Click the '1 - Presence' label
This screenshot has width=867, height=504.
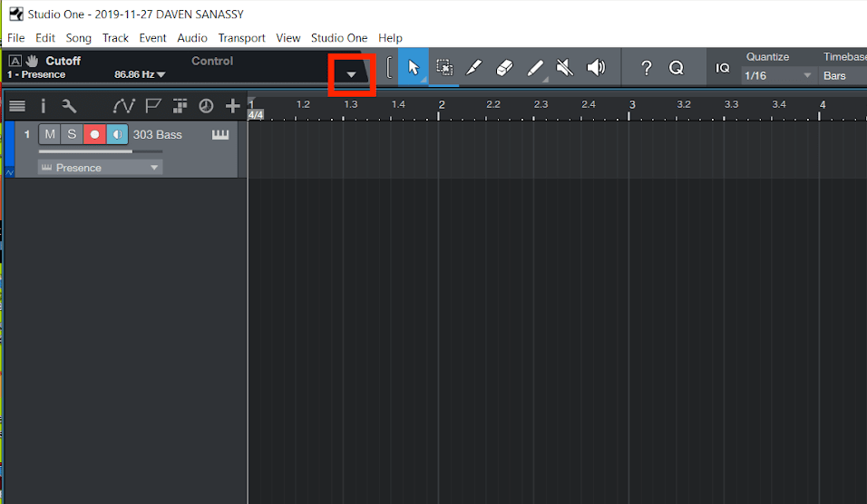click(x=36, y=74)
